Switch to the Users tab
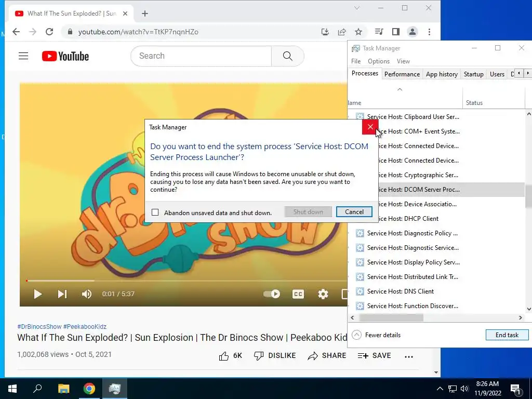The image size is (532, 399). tap(497, 74)
